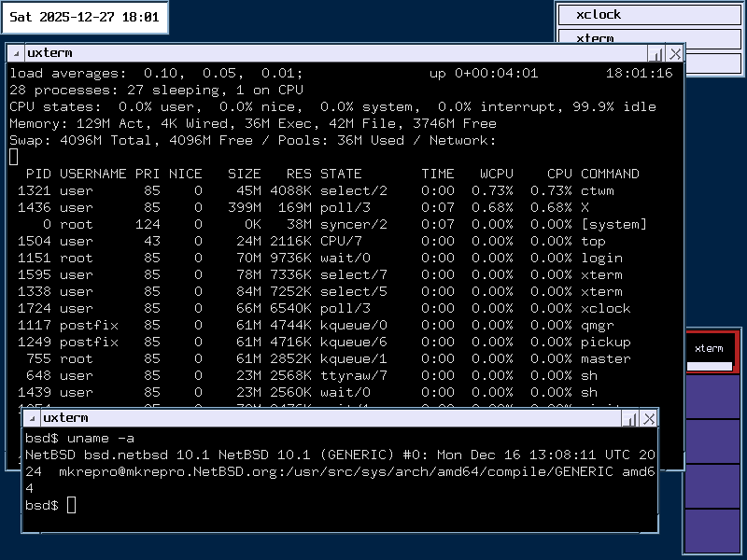This screenshot has height=560, width=747.
Task: Click the uname -a output line
Action: [x=280, y=455]
